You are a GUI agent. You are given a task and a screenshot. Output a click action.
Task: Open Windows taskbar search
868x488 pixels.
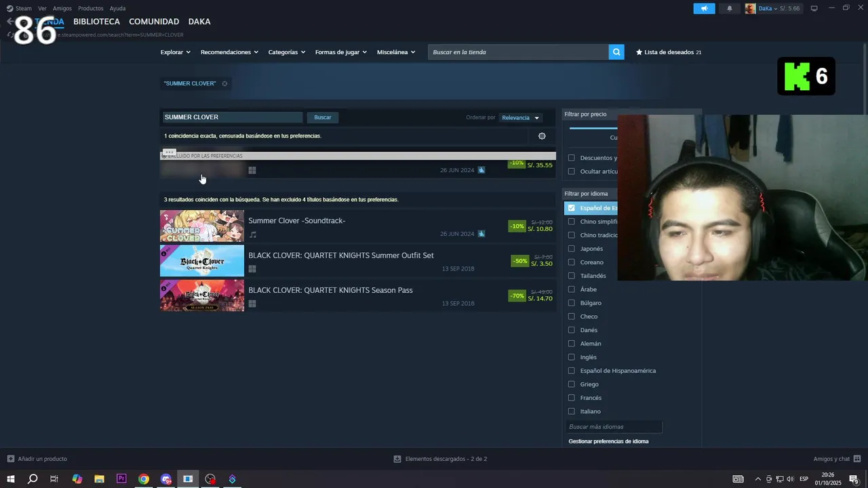[x=32, y=479]
